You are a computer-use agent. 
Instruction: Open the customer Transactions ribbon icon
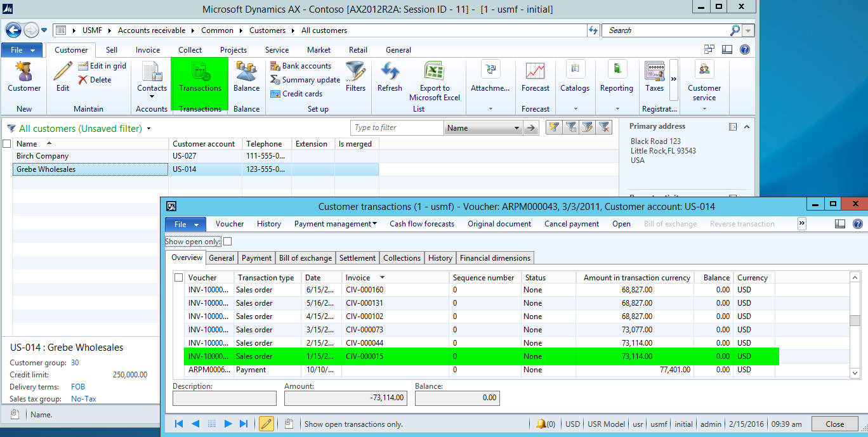coord(200,73)
